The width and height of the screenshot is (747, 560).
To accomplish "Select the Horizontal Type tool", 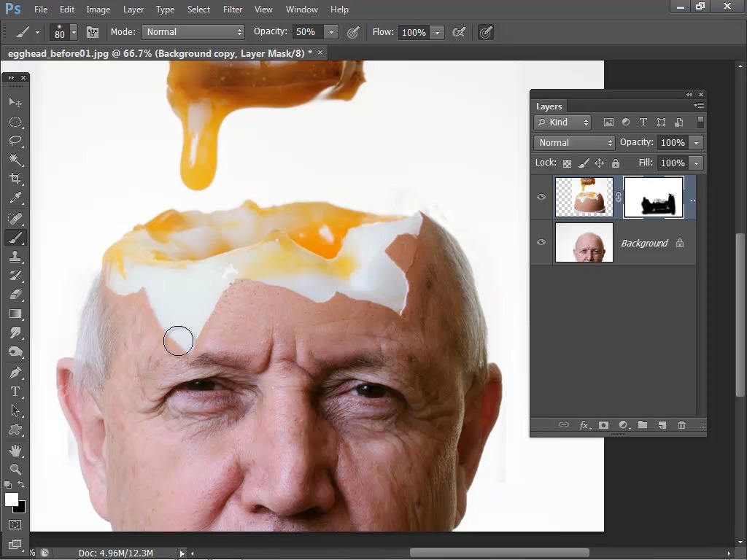I will [15, 392].
